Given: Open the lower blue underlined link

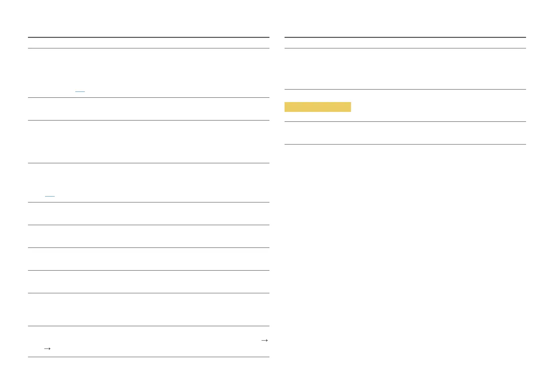Looking at the screenshot, I should (x=50, y=196).
